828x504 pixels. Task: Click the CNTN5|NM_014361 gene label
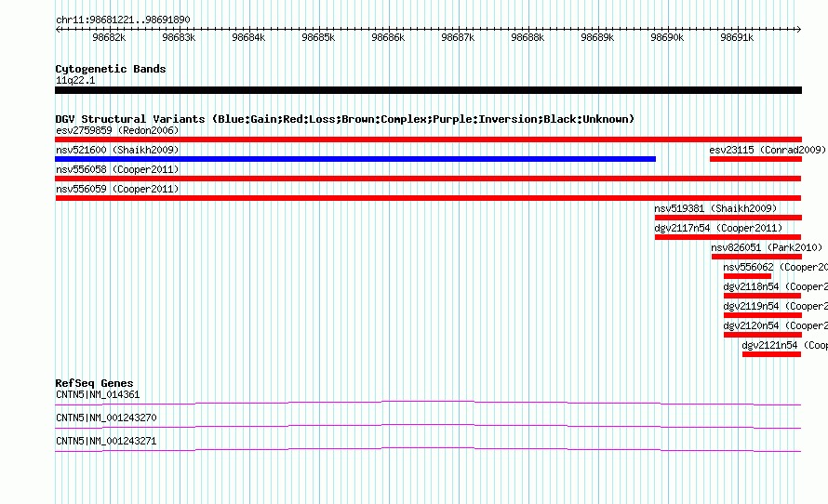tap(98, 395)
